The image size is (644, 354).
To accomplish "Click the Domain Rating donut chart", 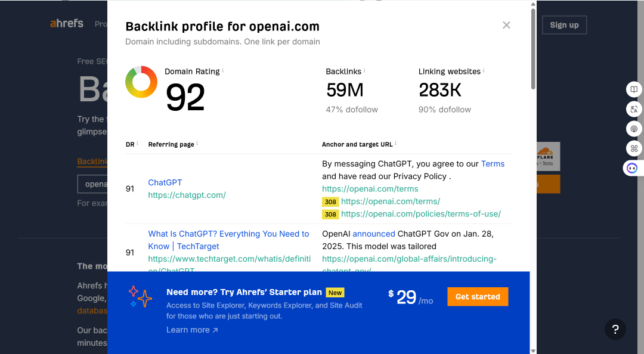I will click(x=141, y=82).
